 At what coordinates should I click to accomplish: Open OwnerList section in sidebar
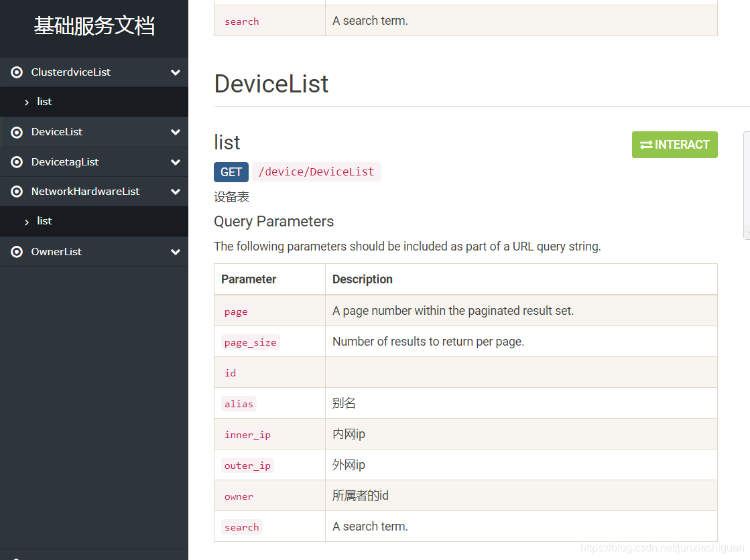click(x=95, y=252)
